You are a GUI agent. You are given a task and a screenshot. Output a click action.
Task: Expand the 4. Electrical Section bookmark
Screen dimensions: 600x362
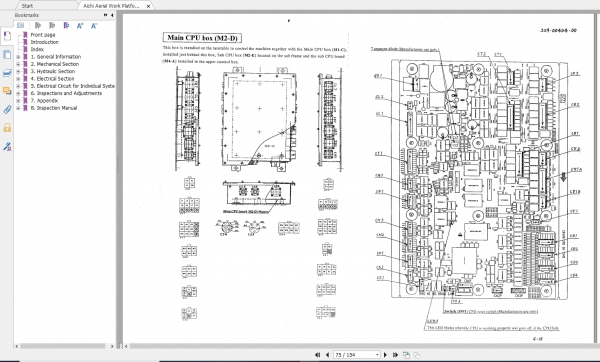[x=18, y=78]
